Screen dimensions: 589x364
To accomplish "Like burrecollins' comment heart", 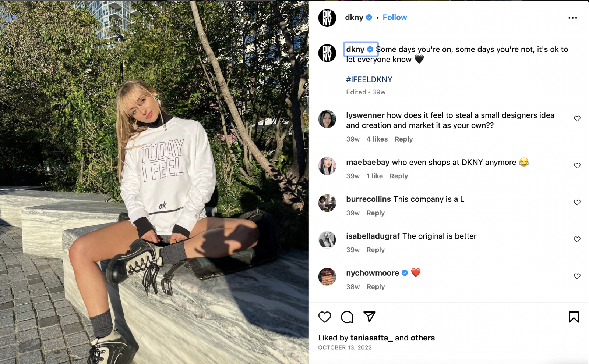I will point(577,202).
